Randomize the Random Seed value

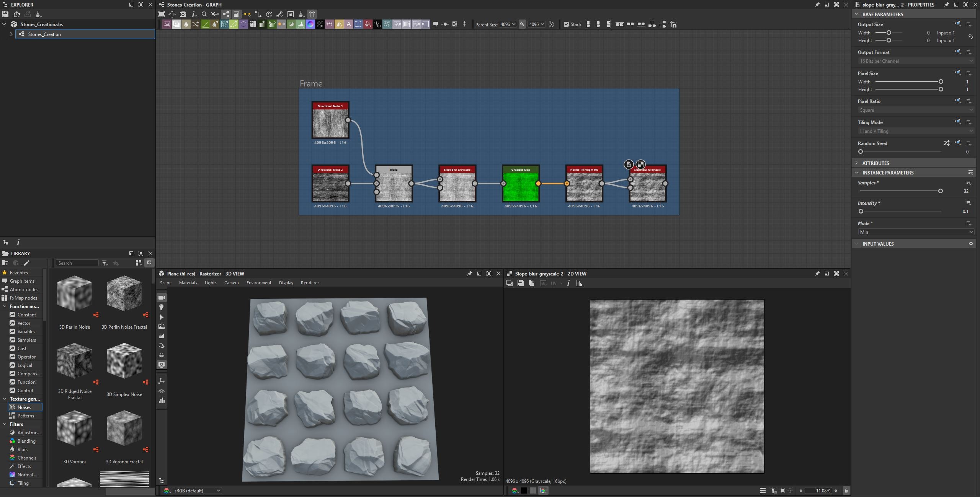946,143
